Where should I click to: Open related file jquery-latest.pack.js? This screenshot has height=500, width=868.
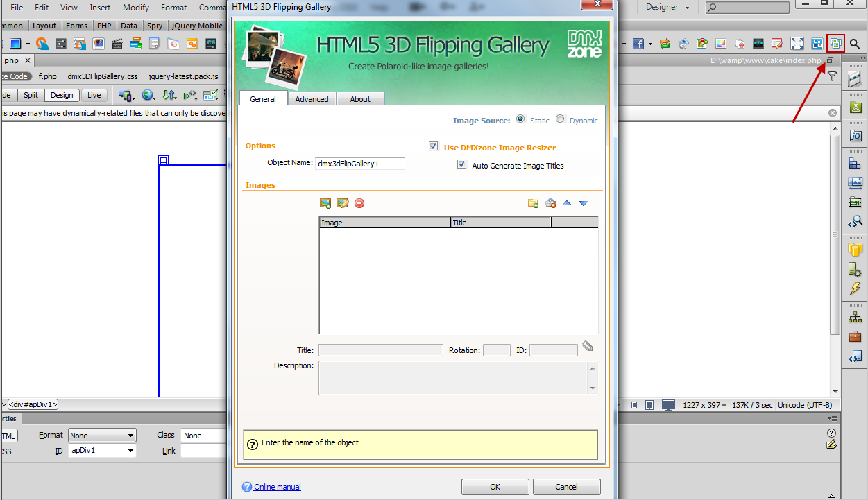coord(184,76)
